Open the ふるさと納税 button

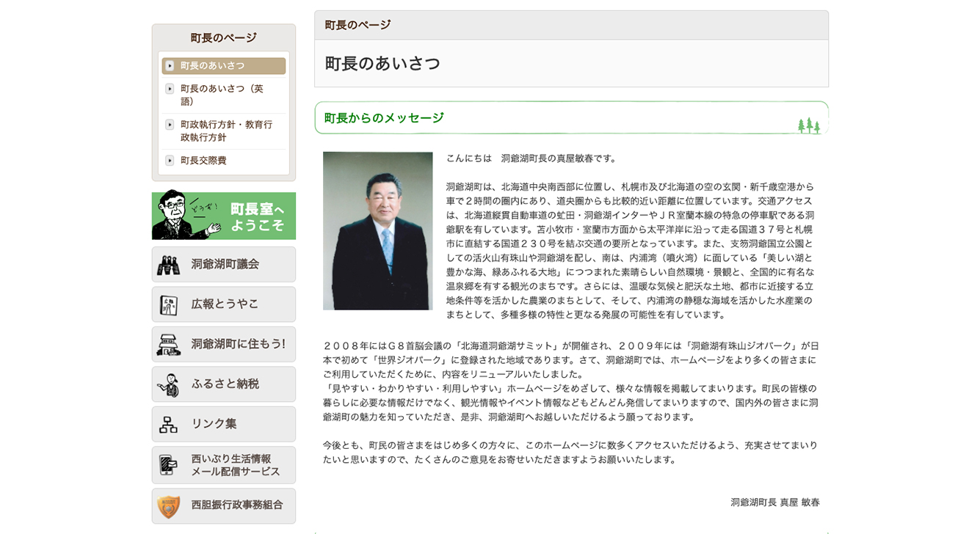[224, 384]
